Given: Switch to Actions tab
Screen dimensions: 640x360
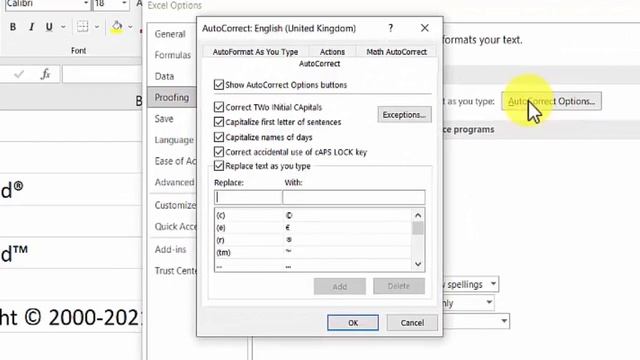Looking at the screenshot, I should pos(332,52).
